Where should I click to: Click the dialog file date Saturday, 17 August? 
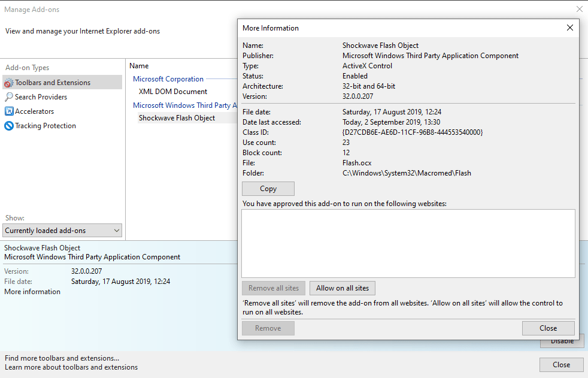(x=392, y=112)
